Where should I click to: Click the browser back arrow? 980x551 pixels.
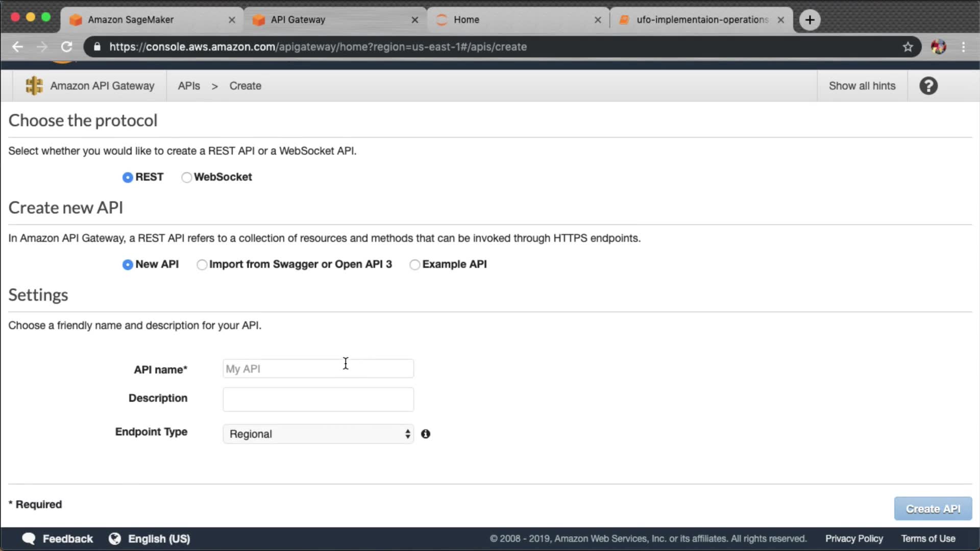[x=18, y=47]
